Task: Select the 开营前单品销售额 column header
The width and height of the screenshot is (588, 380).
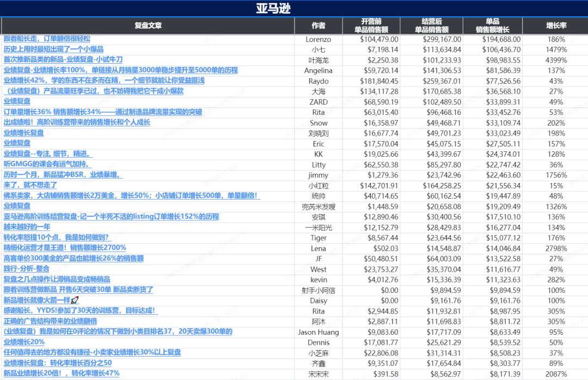Action: [371, 26]
